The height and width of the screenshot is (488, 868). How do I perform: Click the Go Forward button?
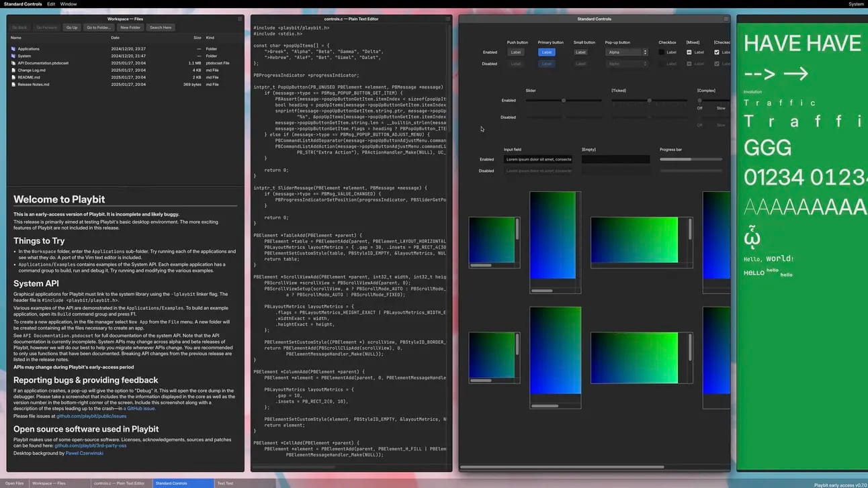pyautogui.click(x=47, y=28)
